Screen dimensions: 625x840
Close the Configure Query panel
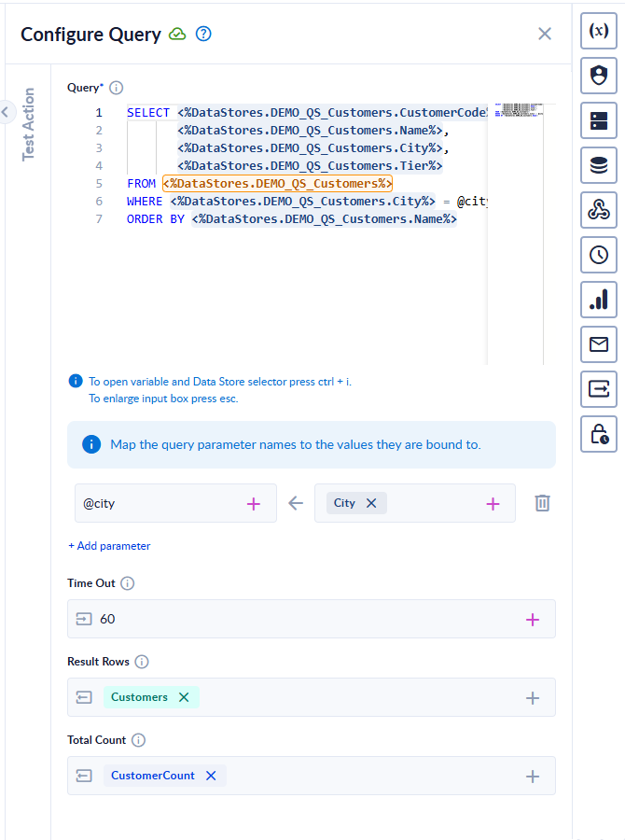545,34
